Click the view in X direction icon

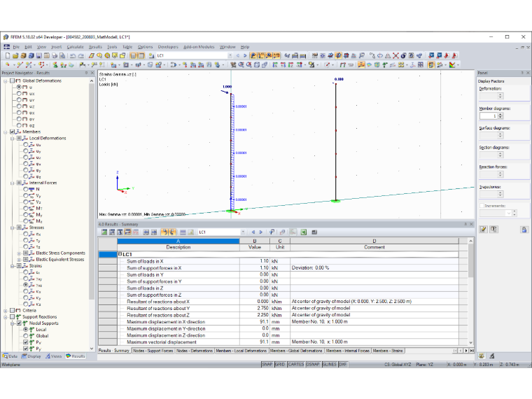tap(275, 64)
